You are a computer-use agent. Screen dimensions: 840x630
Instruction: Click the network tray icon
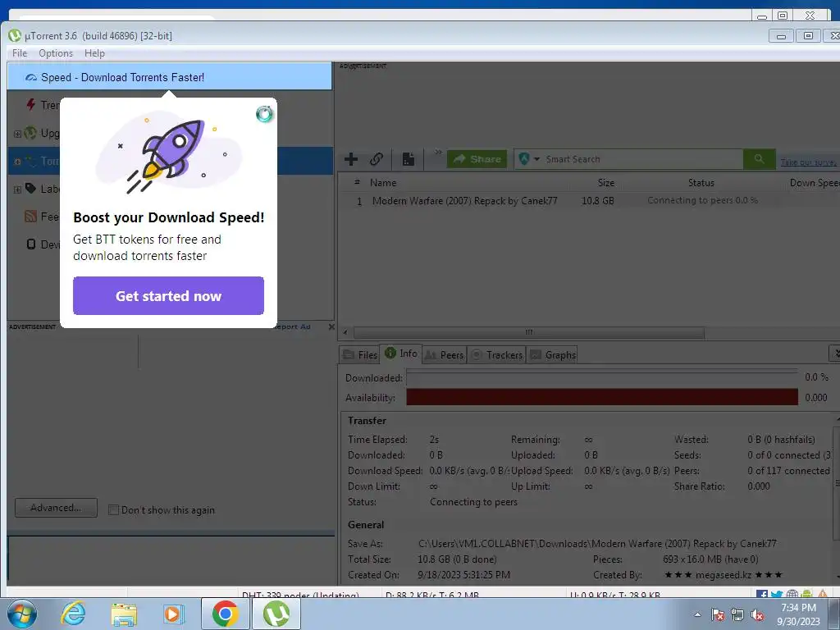737,614
